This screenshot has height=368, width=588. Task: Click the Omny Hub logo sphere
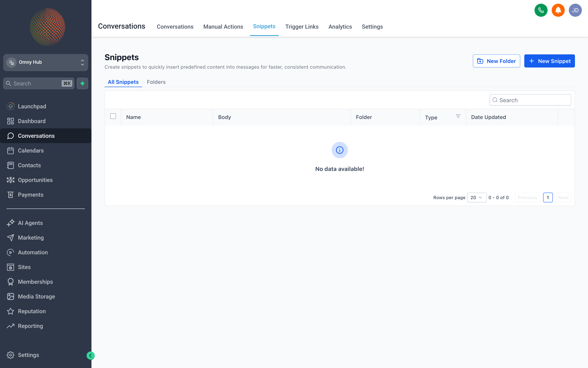pos(47,27)
